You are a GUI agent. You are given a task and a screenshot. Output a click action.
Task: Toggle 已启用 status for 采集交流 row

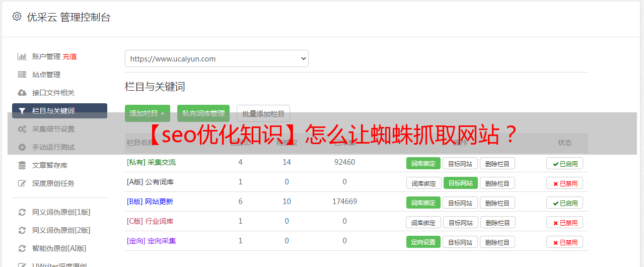565,163
